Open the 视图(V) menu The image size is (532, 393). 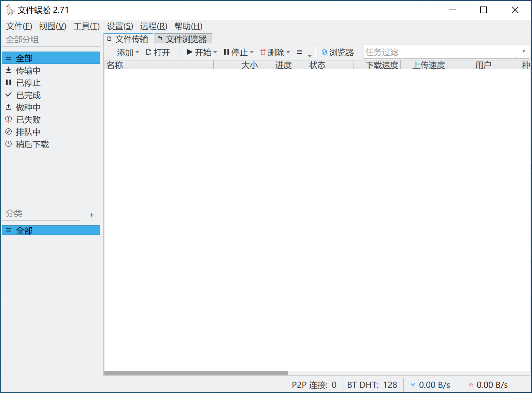53,26
